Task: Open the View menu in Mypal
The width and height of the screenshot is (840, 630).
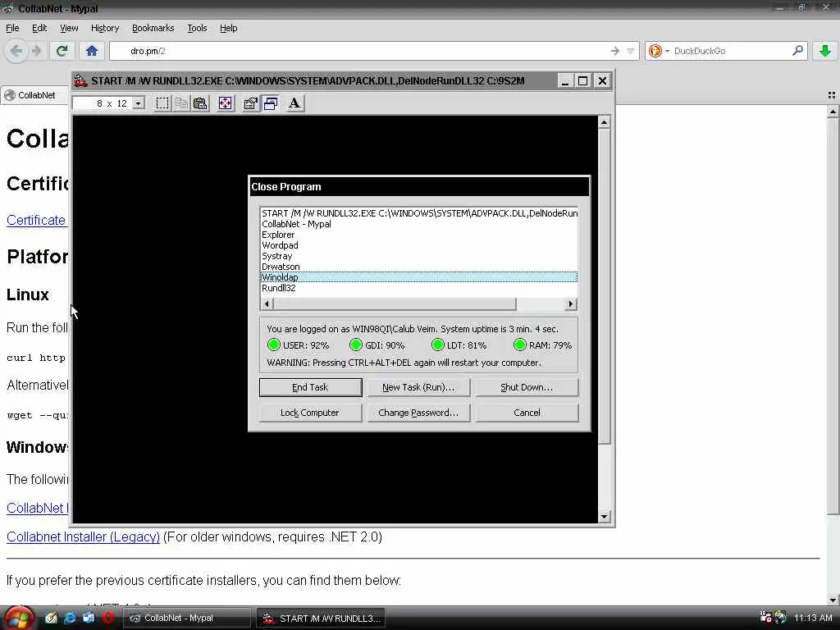Action: click(69, 28)
